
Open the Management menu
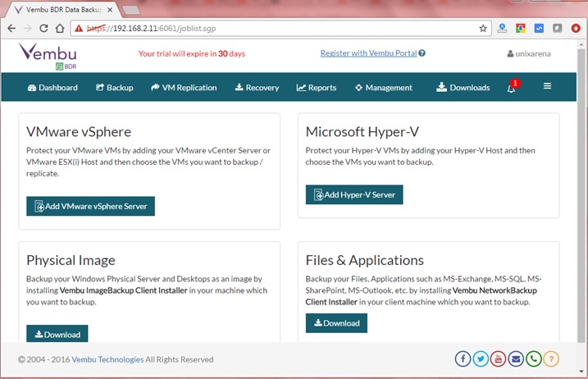pyautogui.click(x=383, y=88)
